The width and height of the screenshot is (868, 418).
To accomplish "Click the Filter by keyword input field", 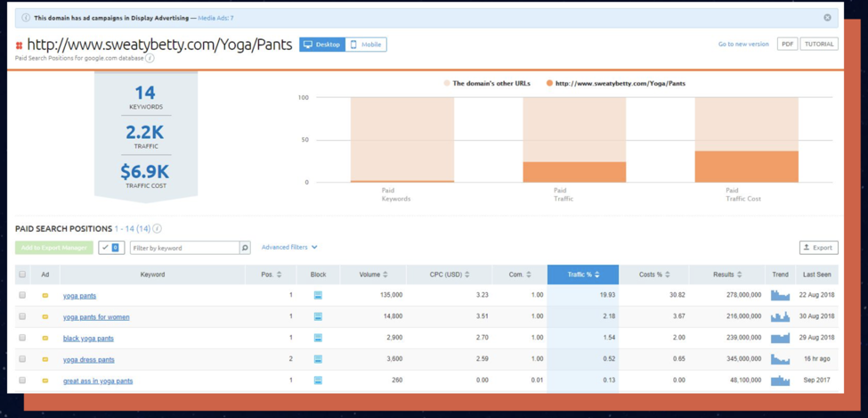I will 184,248.
